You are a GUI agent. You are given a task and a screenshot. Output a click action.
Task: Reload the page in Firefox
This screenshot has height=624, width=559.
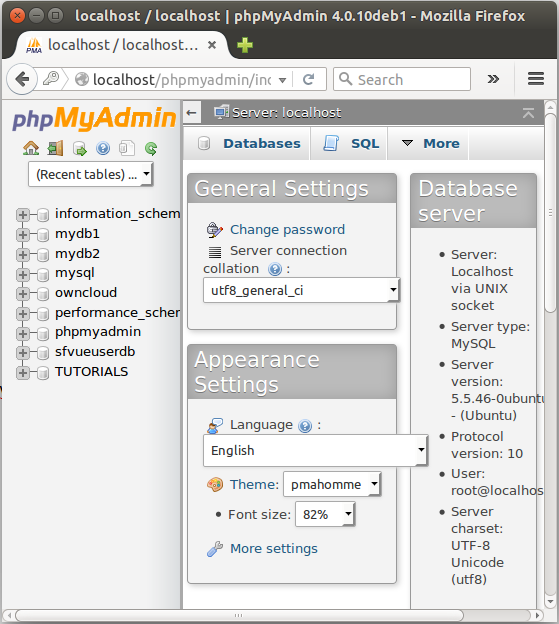(308, 79)
